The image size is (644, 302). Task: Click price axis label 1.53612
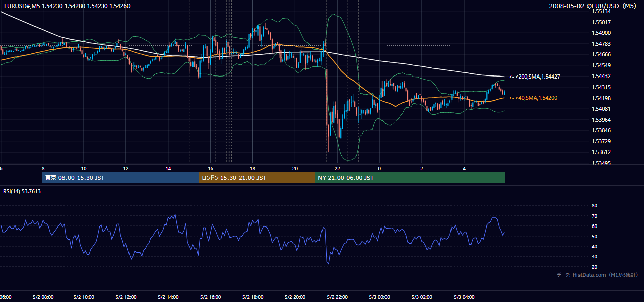[602, 152]
